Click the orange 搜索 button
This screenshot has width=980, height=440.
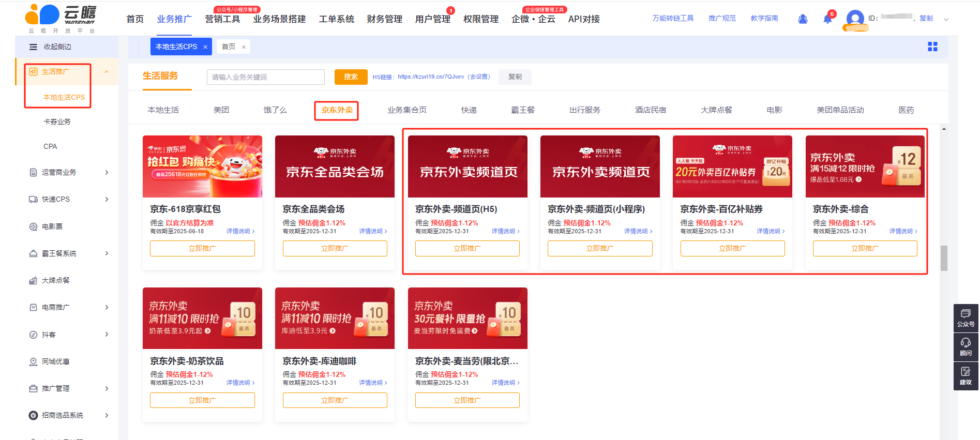[351, 77]
